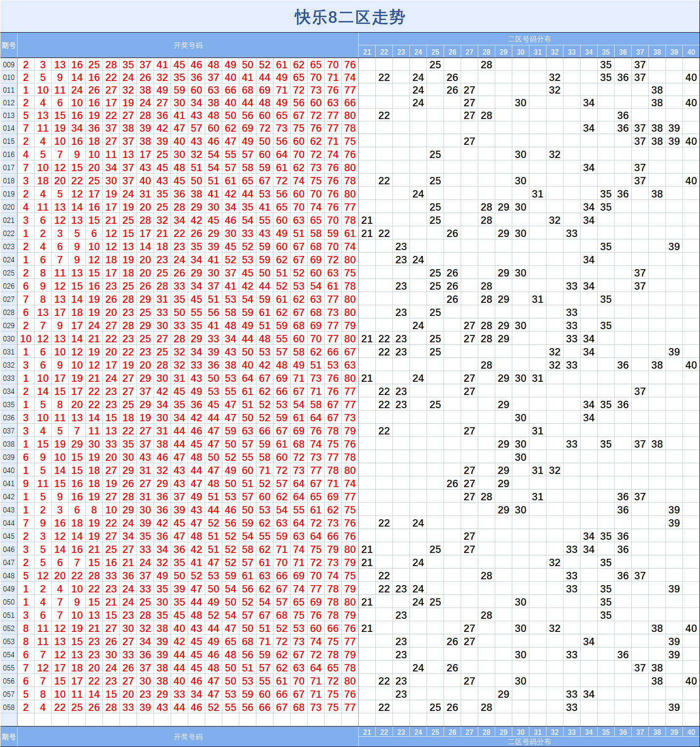Viewport: 700px width, 747px height.
Task: Select period label 047
Action: [x=9, y=563]
